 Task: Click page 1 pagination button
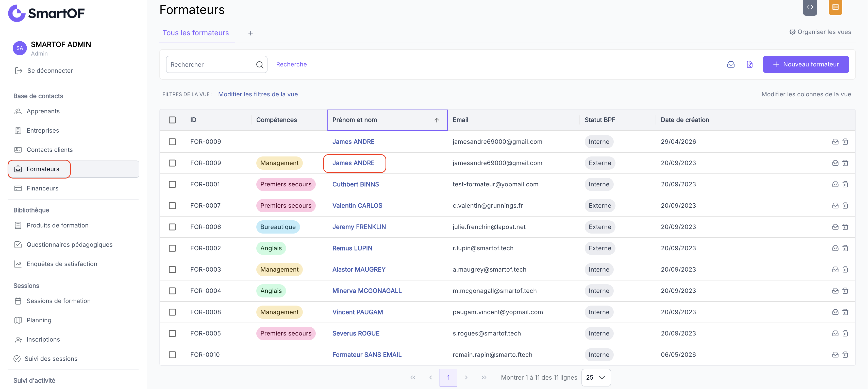click(x=448, y=378)
